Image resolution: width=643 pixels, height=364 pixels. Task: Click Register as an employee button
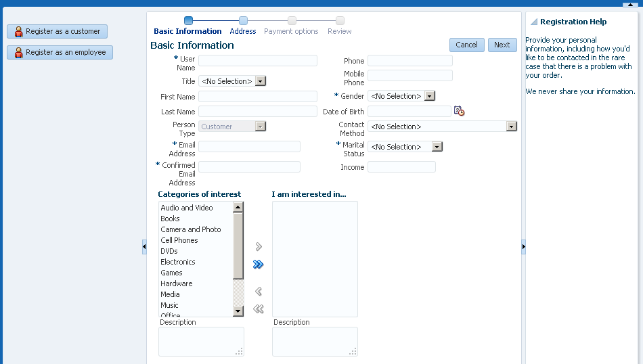[60, 53]
